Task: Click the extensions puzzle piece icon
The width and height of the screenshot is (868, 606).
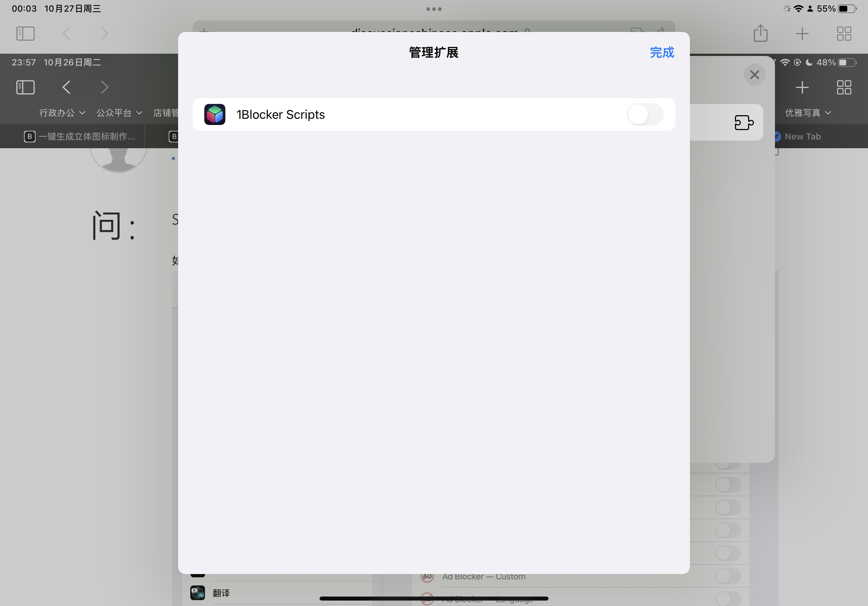Action: pos(744,122)
